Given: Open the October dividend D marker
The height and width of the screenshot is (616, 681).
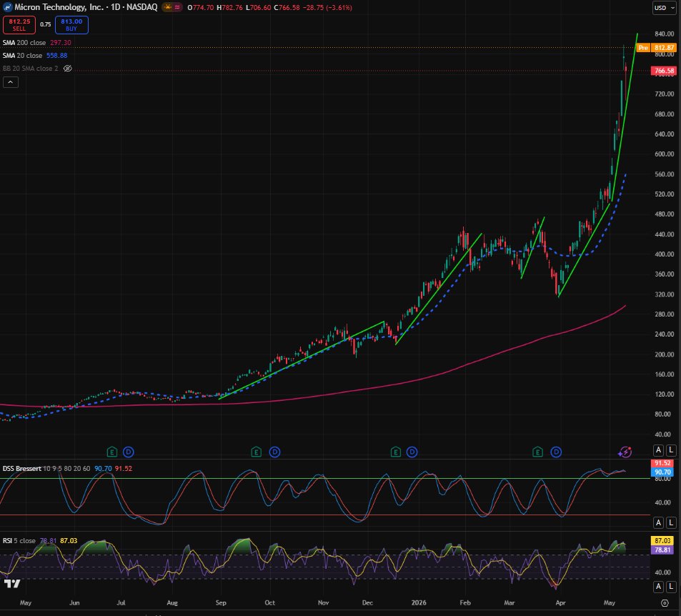Looking at the screenshot, I should tap(274, 452).
